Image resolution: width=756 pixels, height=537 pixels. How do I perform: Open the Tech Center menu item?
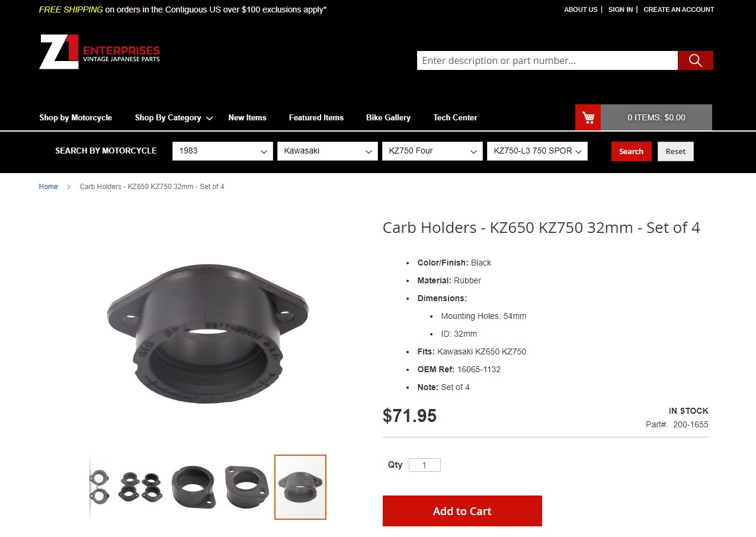click(455, 117)
